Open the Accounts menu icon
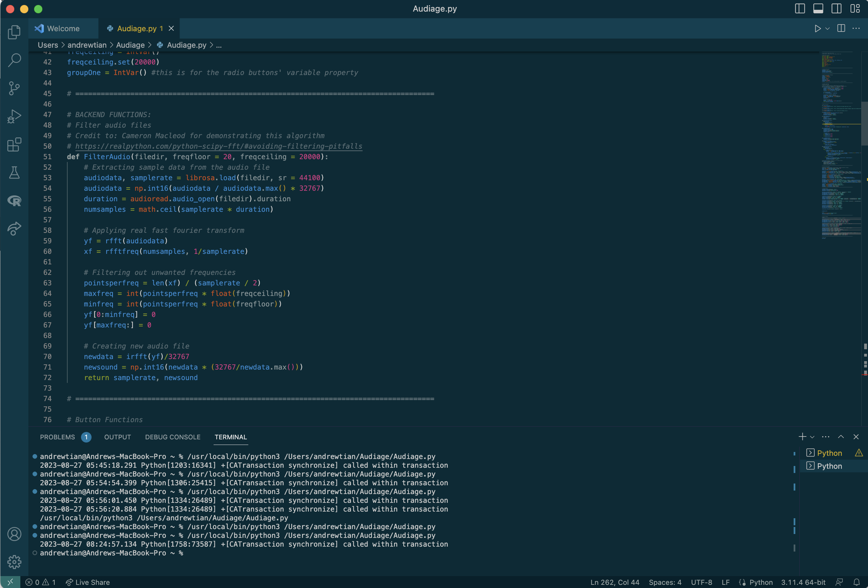This screenshot has width=868, height=588. (14, 534)
